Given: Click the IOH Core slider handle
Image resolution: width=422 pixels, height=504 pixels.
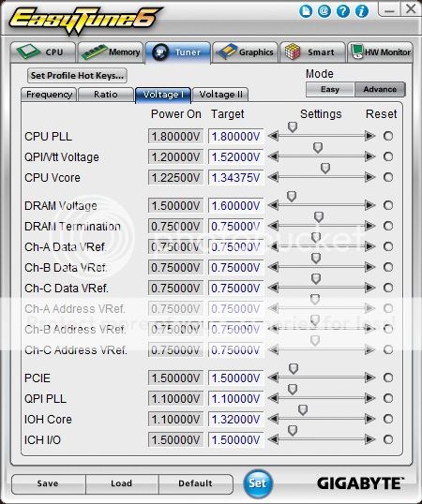Looking at the screenshot, I should (303, 409).
